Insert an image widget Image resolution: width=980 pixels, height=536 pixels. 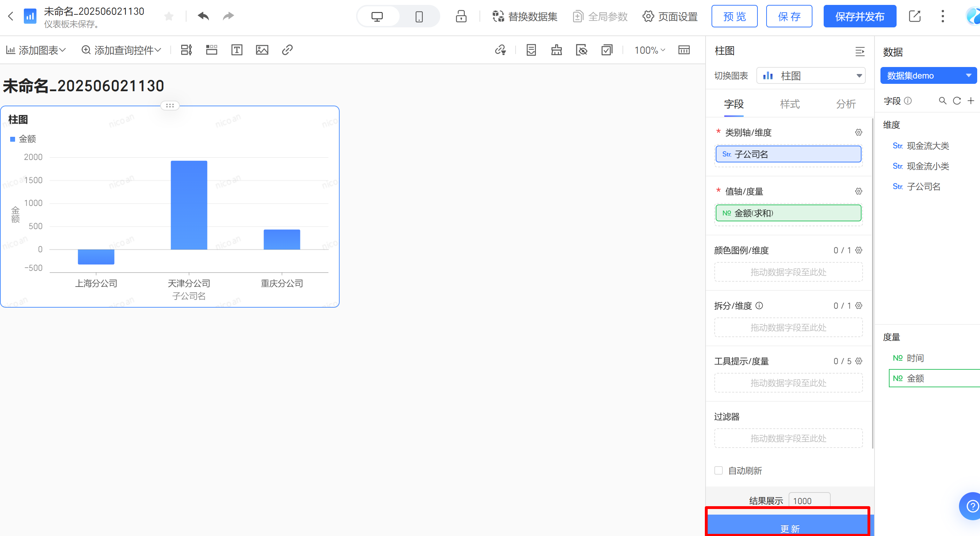[262, 50]
